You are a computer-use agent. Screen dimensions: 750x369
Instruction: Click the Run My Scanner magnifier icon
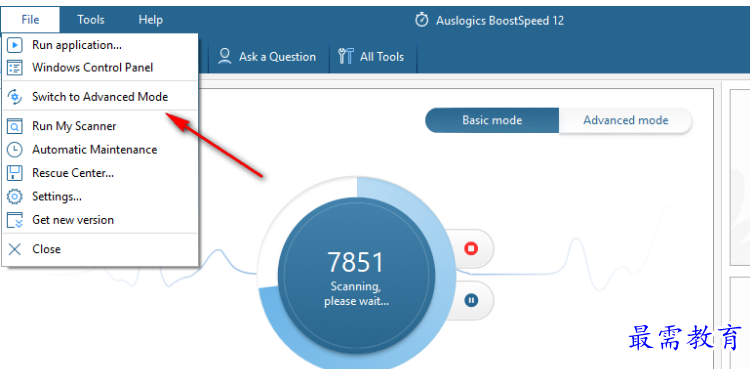15,126
